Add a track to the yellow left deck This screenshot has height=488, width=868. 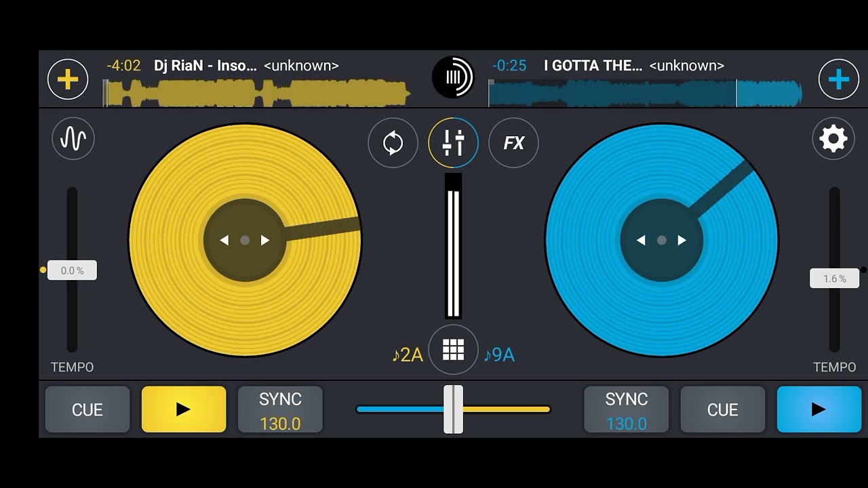68,79
